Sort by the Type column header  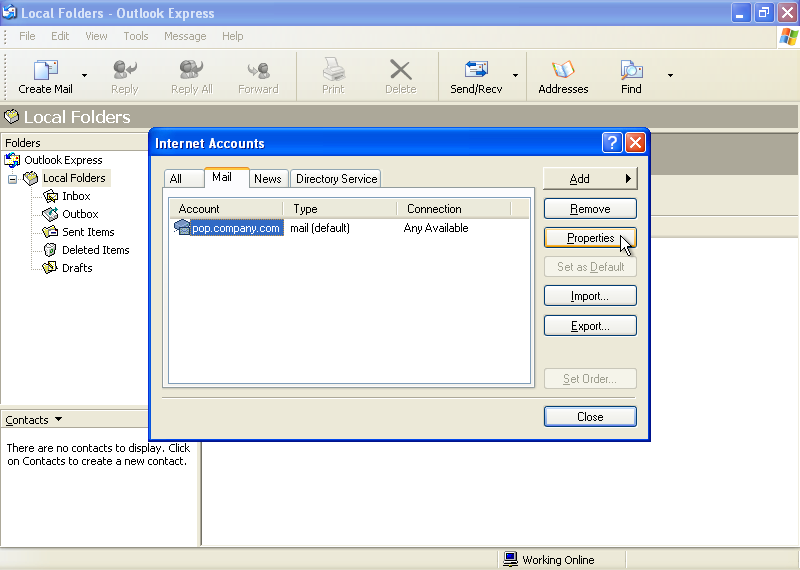[340, 209]
